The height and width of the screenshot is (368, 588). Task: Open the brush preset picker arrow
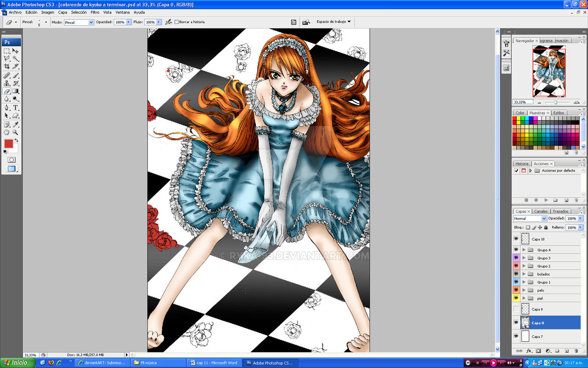click(x=46, y=22)
